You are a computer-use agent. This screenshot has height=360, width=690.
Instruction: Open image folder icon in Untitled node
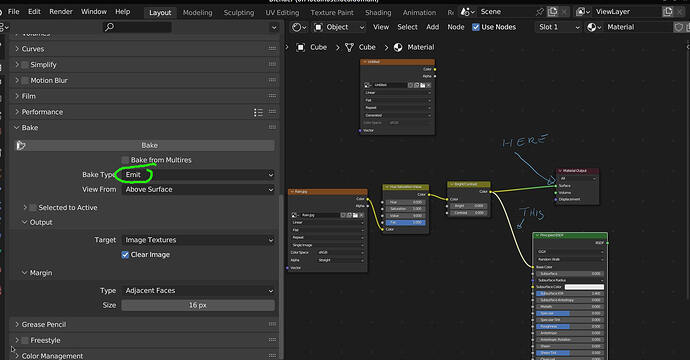pyautogui.click(x=422, y=85)
